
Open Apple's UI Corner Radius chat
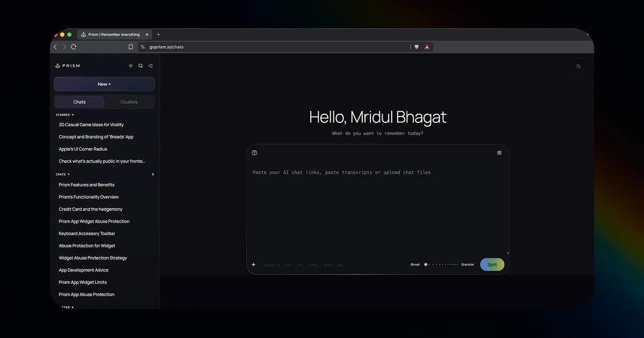tap(83, 149)
